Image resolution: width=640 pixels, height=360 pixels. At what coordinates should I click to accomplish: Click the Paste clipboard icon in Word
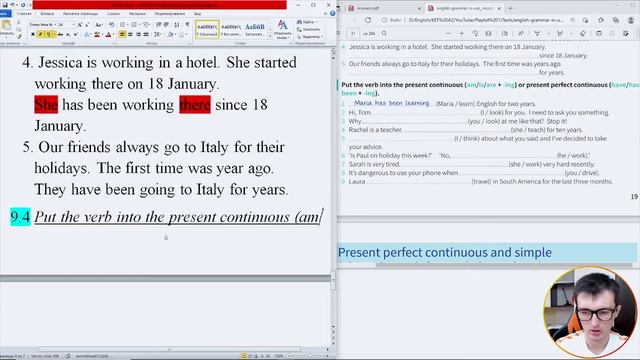tap(7, 25)
